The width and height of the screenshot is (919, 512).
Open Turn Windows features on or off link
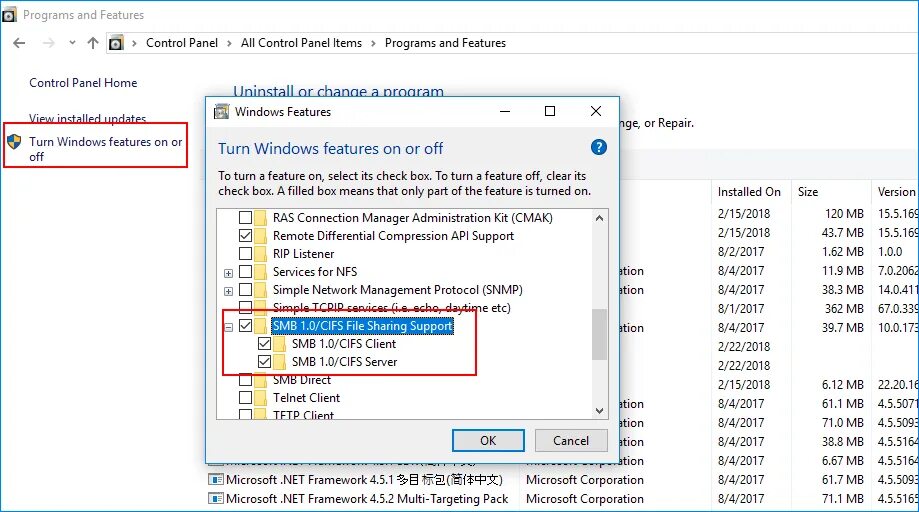pos(105,149)
